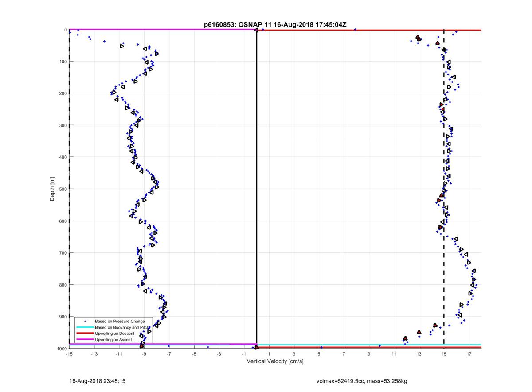The width and height of the screenshot is (532, 392).
Task: Click the red line swatch in legend
Action: [x=85, y=334]
